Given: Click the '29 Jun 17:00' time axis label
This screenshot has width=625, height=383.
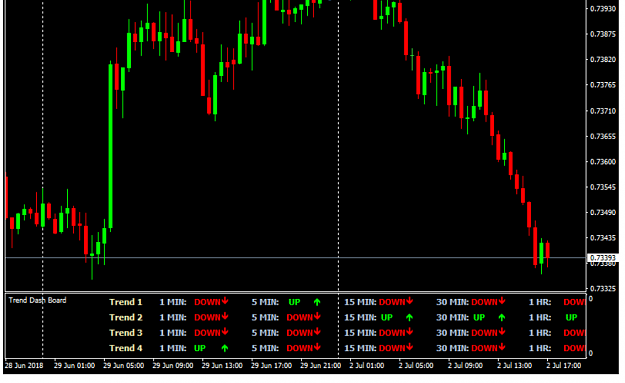Looking at the screenshot, I should [271, 365].
